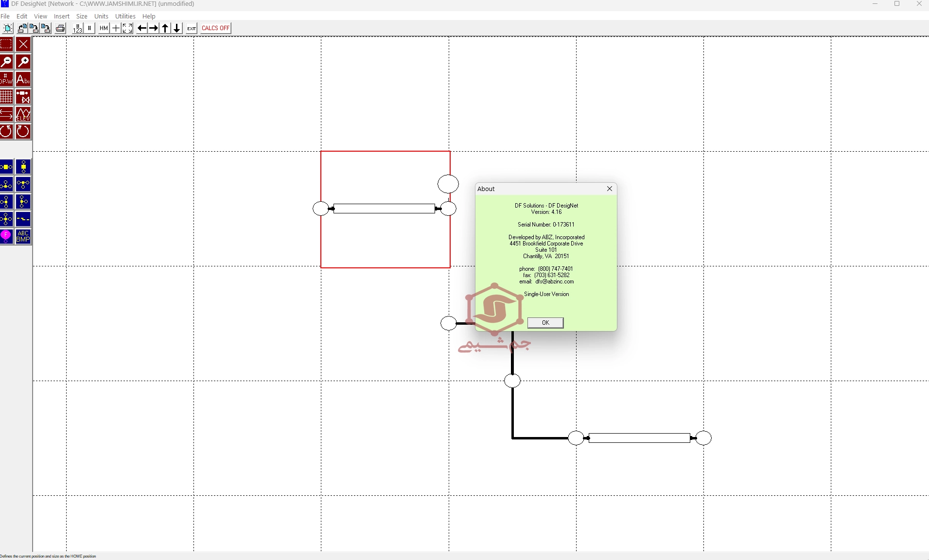Click the EXIT toolbar button
The image size is (929, 560).
(192, 28)
